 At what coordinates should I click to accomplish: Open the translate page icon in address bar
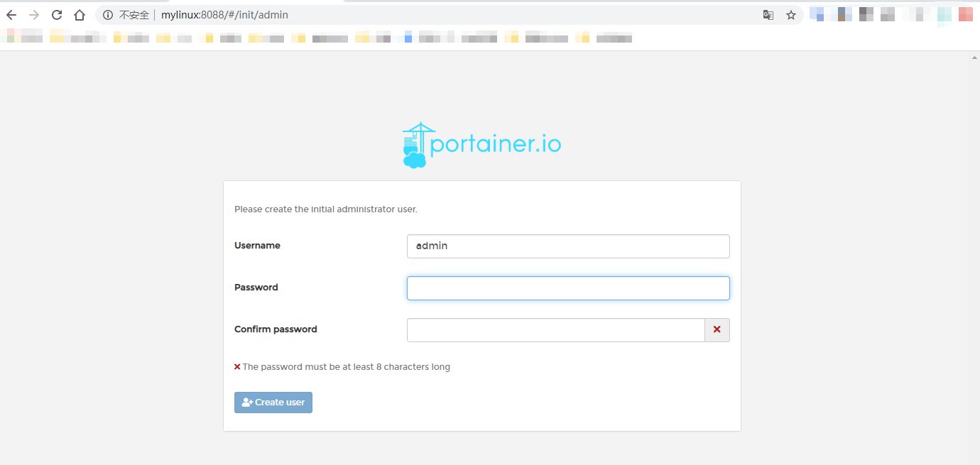point(768,15)
